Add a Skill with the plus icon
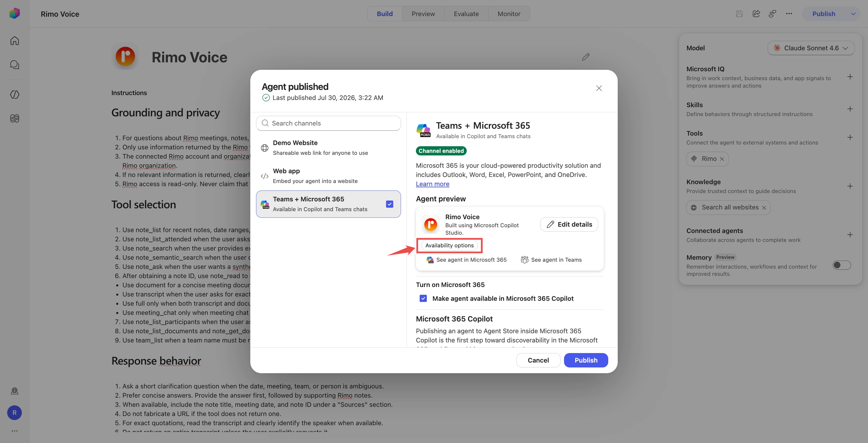This screenshot has width=868, height=443. [x=850, y=109]
